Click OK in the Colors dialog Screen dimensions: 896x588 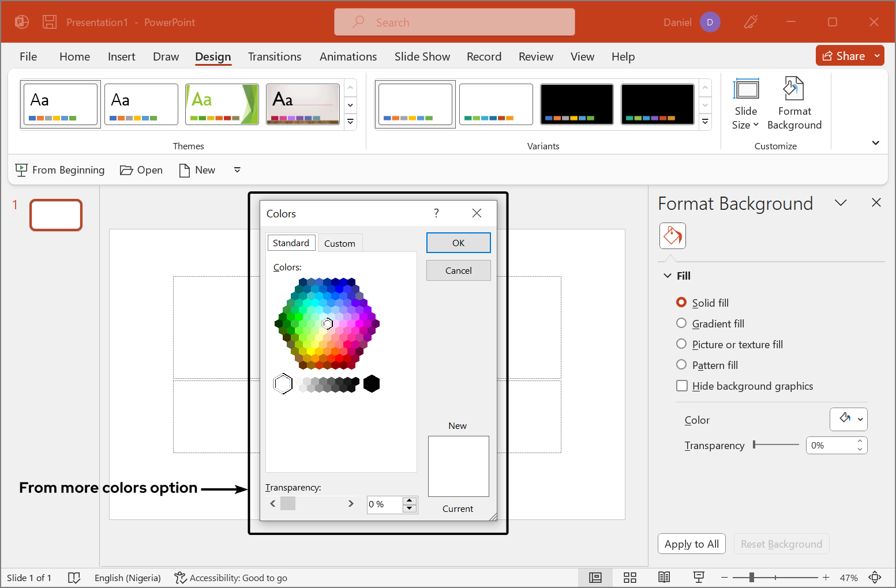click(458, 243)
